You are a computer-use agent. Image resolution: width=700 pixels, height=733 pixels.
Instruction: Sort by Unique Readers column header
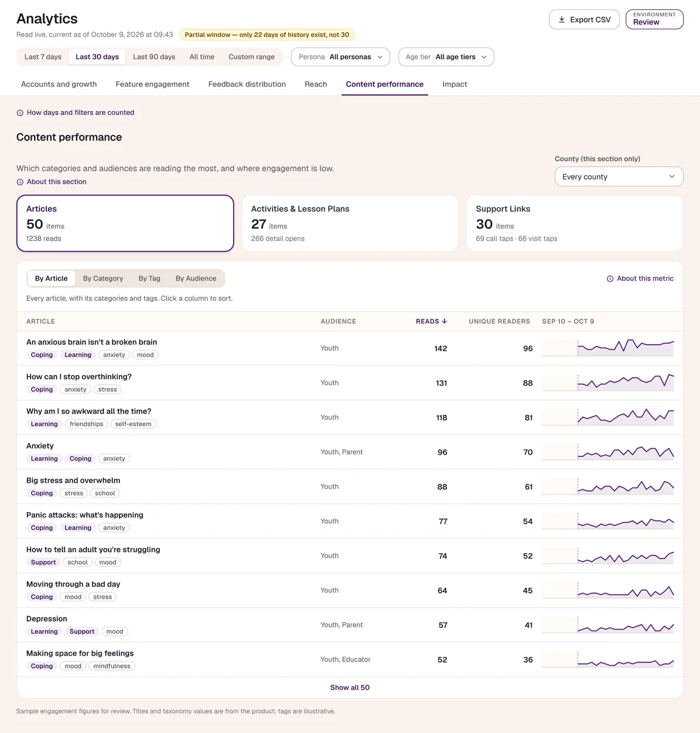point(499,321)
